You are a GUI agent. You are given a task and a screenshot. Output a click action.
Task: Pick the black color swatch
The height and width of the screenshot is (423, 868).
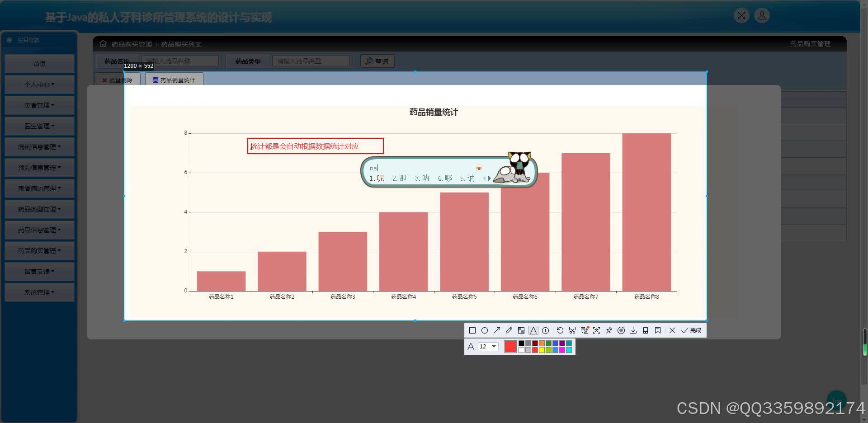click(x=522, y=343)
